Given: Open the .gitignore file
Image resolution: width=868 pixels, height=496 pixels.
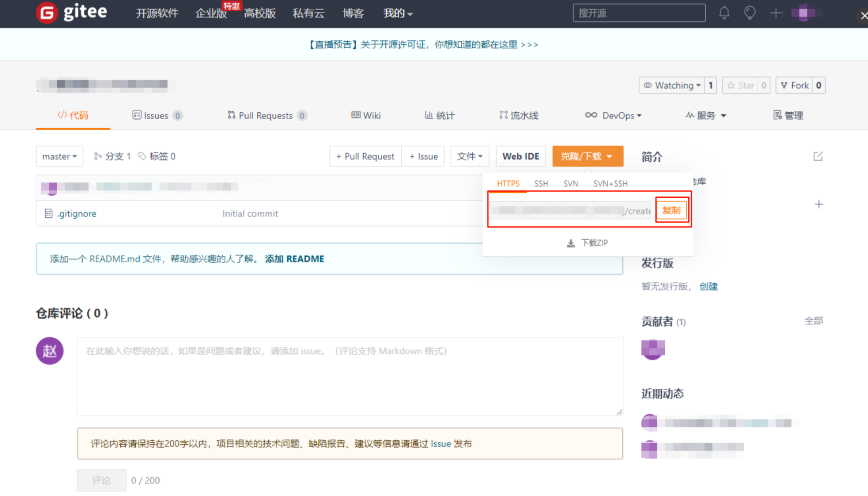Looking at the screenshot, I should [x=77, y=214].
